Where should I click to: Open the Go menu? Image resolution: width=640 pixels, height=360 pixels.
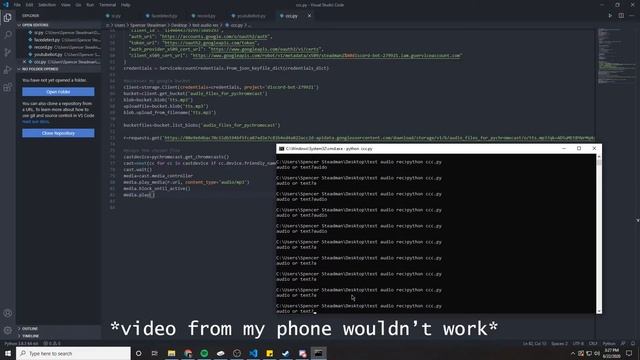(78, 5)
